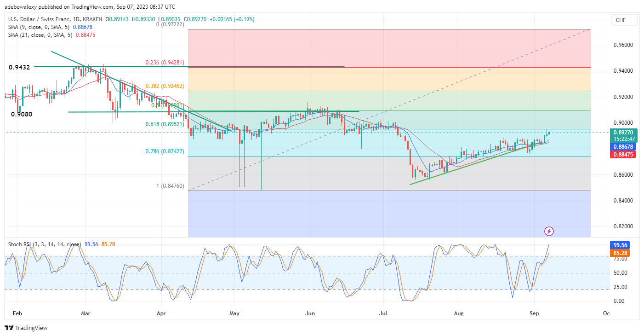Click the 0.84000 price axis tick
The image size is (644, 336).
(623, 201)
